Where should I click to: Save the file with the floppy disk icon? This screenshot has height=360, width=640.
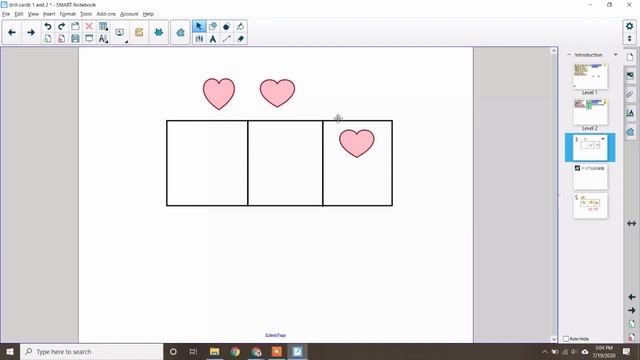(x=75, y=39)
